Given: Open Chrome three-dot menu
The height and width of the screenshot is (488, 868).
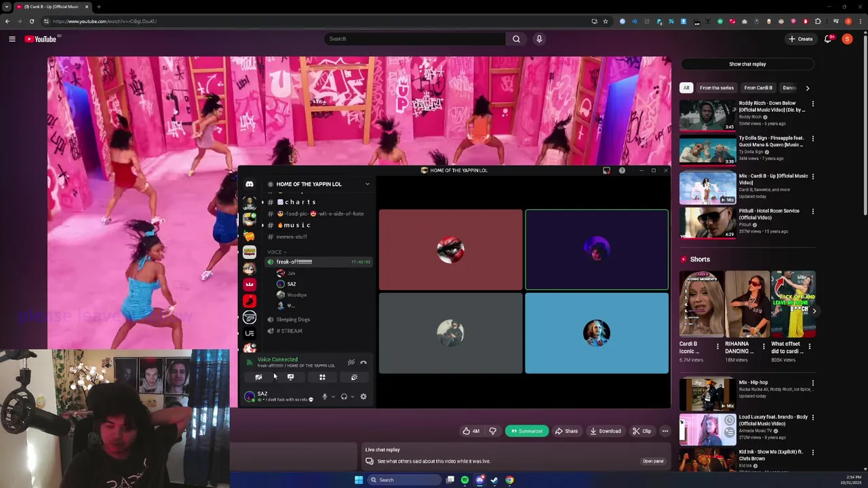Looking at the screenshot, I should coord(859,21).
